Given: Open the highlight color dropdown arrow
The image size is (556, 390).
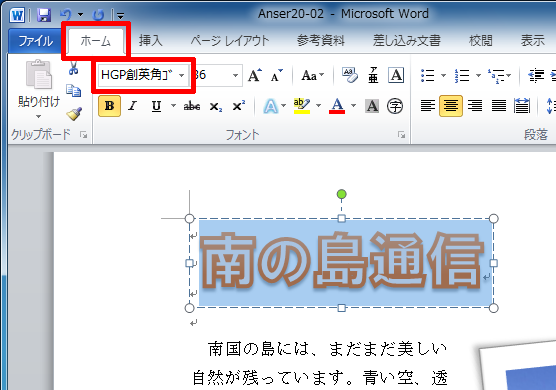Looking at the screenshot, I should [x=318, y=106].
